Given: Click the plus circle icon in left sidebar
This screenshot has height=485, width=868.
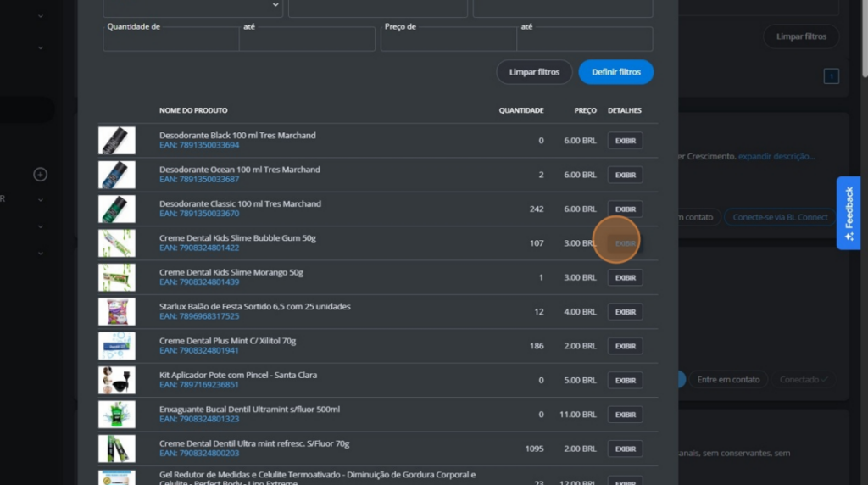Looking at the screenshot, I should coord(40,175).
